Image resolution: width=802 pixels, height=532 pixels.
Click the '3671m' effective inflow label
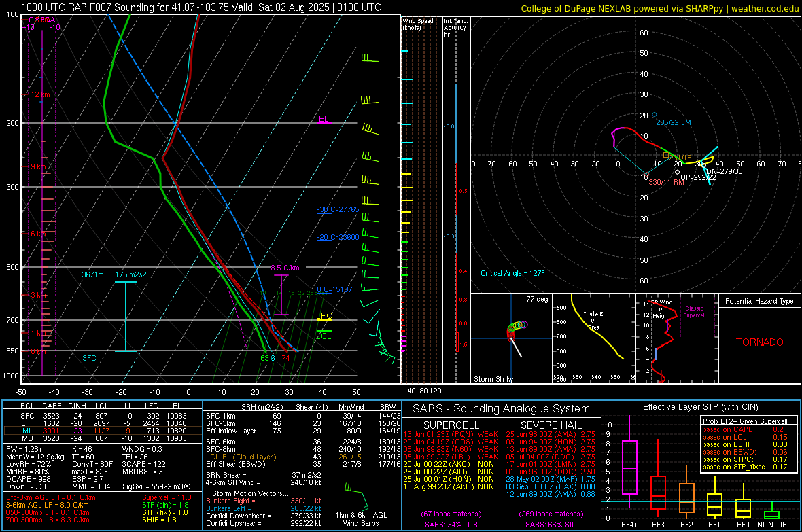(x=92, y=274)
